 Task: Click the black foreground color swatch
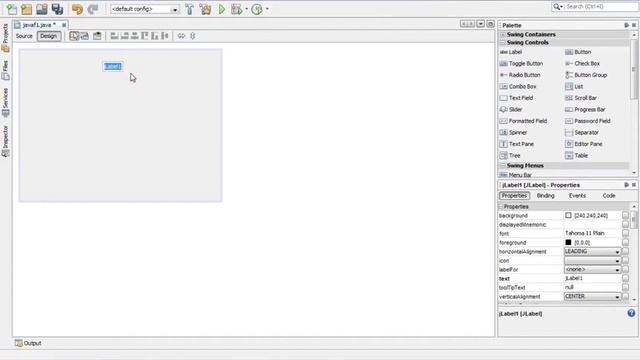coord(568,242)
